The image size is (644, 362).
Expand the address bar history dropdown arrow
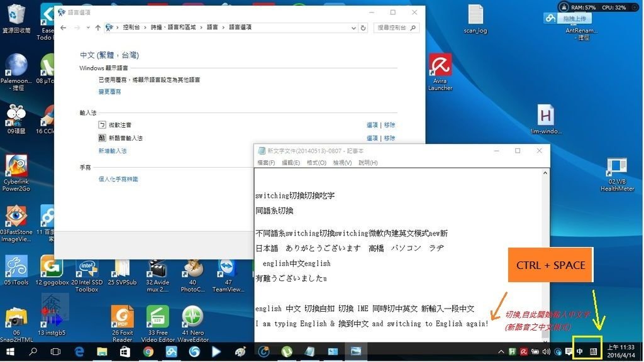(x=353, y=28)
